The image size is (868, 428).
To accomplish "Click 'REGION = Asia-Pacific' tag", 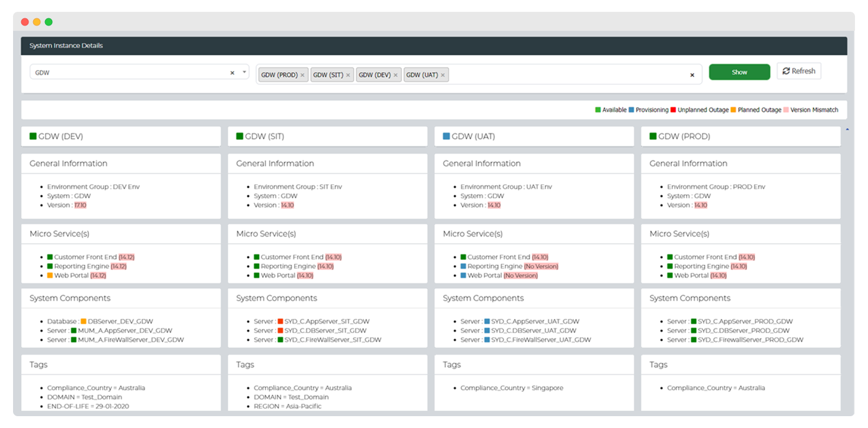I will [288, 407].
